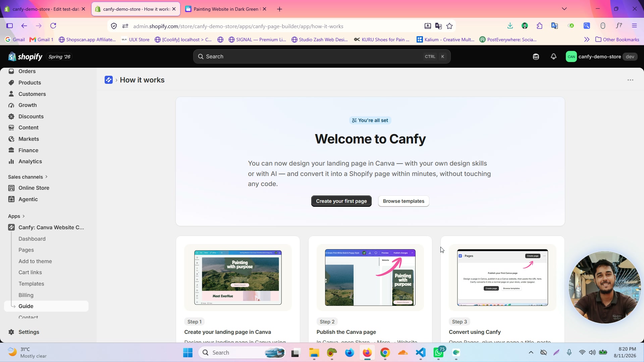Image resolution: width=644 pixels, height=362 pixels.
Task: Open the ULX Store bookmark
Action: [136, 40]
